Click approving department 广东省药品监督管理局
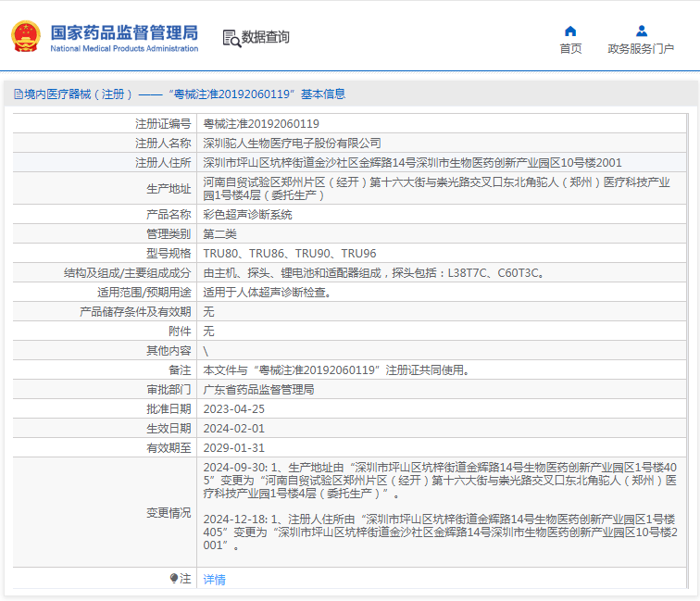The height and width of the screenshot is (601, 700). point(258,390)
